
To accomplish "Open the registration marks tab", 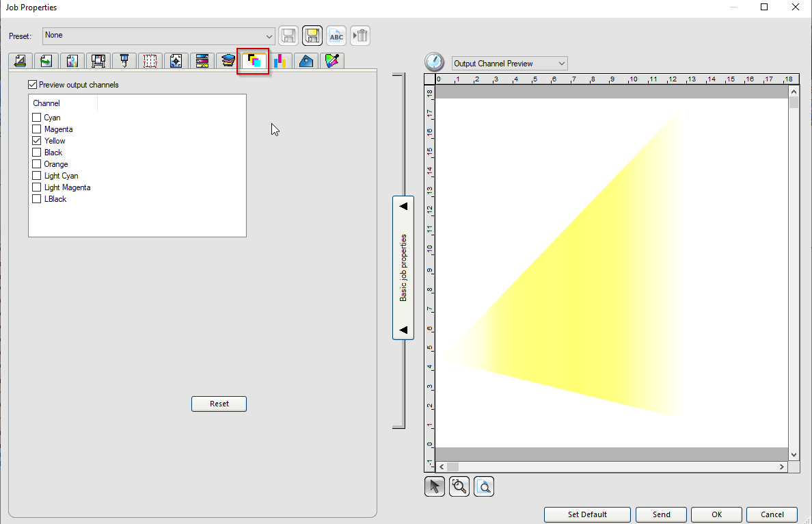I will pyautogui.click(x=176, y=61).
